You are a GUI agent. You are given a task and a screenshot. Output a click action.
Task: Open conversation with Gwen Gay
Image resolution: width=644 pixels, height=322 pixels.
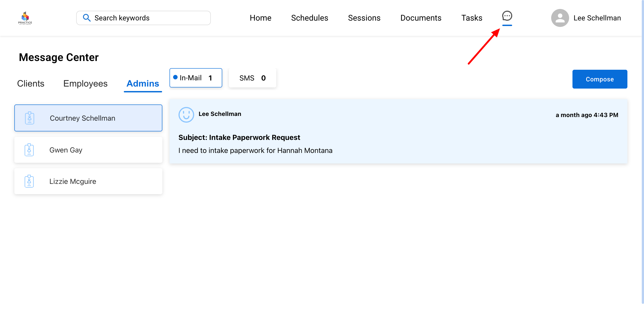(88, 150)
